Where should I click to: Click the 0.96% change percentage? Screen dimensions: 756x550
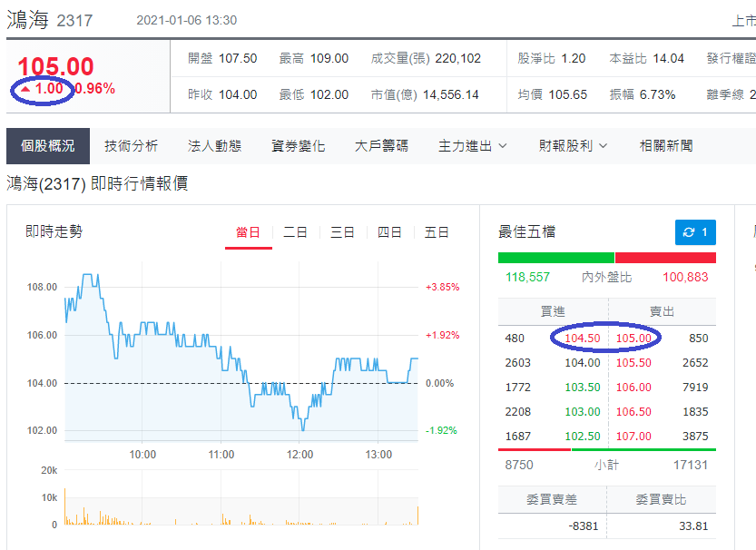[95, 89]
